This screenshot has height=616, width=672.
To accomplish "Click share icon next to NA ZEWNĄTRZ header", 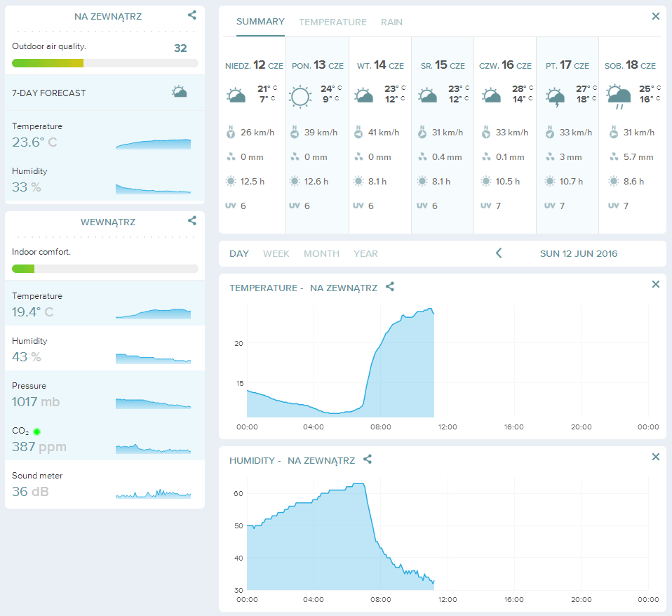I will coord(192,15).
